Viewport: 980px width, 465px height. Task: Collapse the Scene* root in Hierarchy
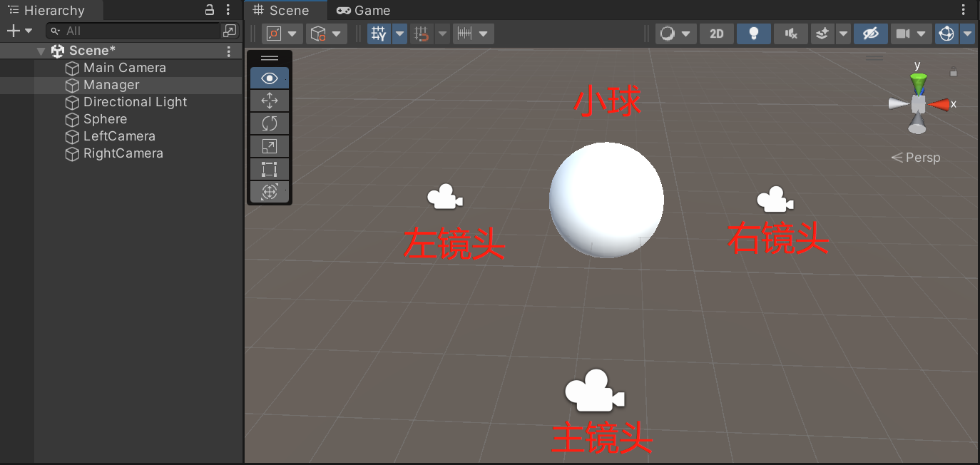(41, 51)
